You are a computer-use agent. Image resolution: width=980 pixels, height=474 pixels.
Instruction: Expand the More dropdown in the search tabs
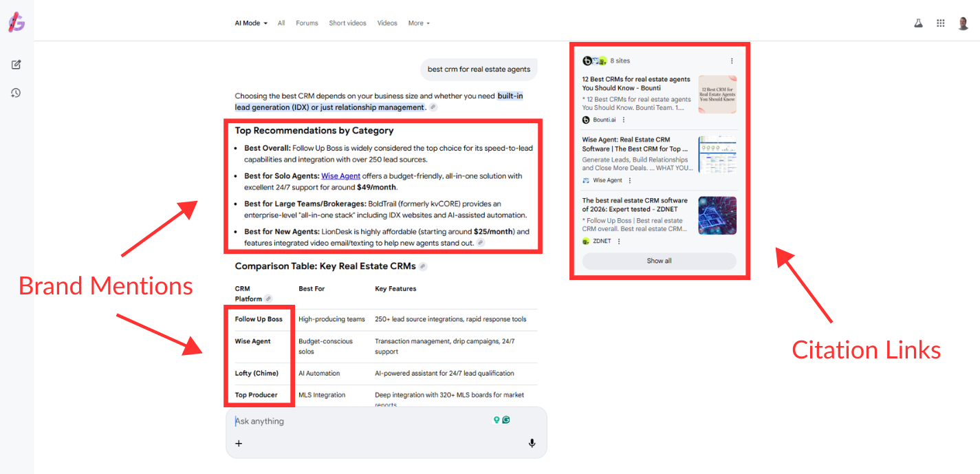[x=419, y=23]
